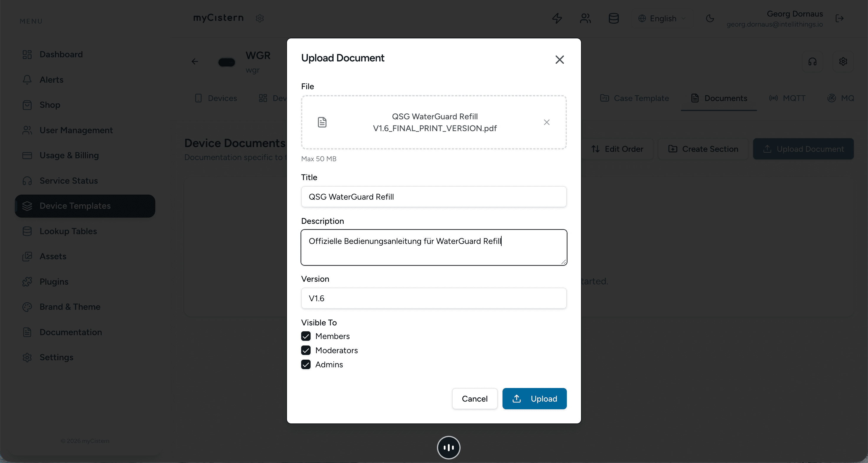Focus the Description text area
Viewport: 868px width, 463px height.
tap(434, 247)
